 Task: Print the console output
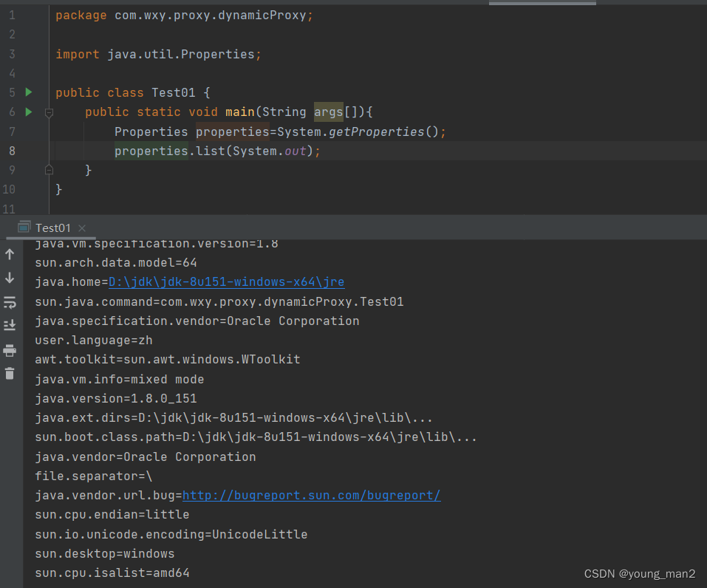tap(10, 350)
